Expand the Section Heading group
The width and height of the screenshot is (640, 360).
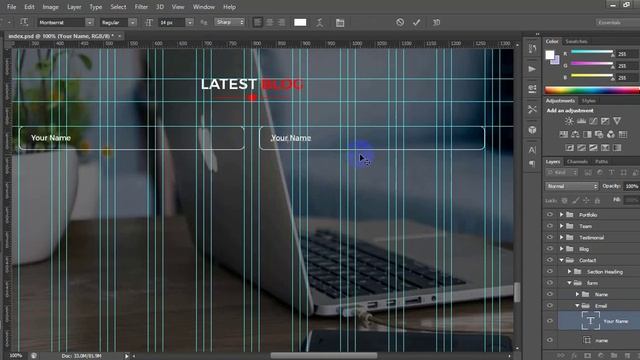569,271
